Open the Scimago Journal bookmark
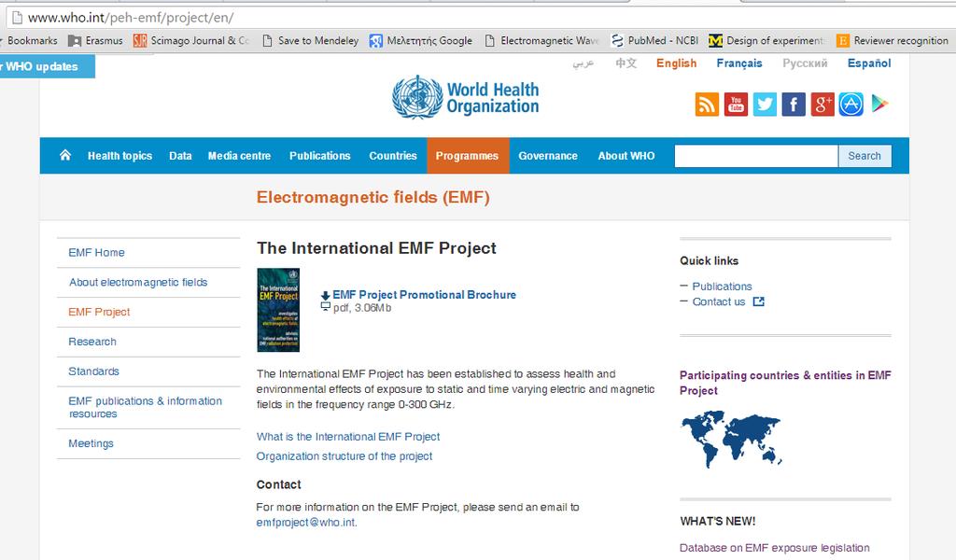 (191, 41)
